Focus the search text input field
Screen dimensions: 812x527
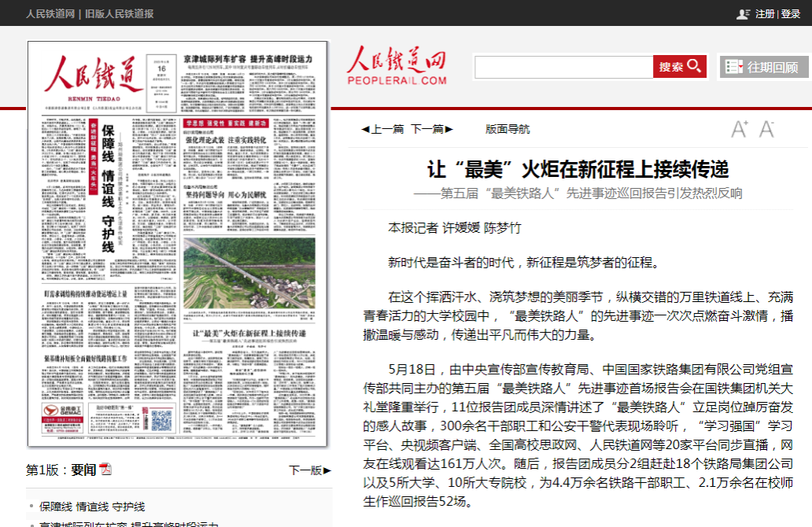(563, 67)
